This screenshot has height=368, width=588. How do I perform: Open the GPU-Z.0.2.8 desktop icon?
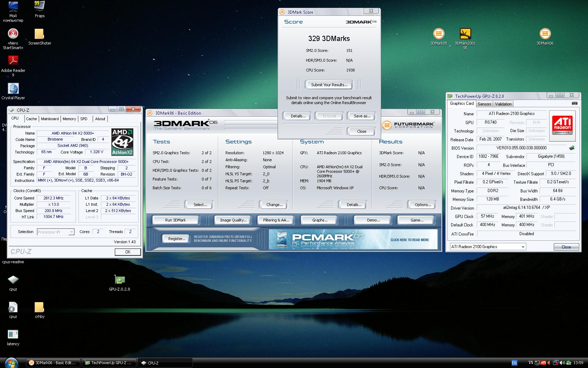pyautogui.click(x=119, y=283)
